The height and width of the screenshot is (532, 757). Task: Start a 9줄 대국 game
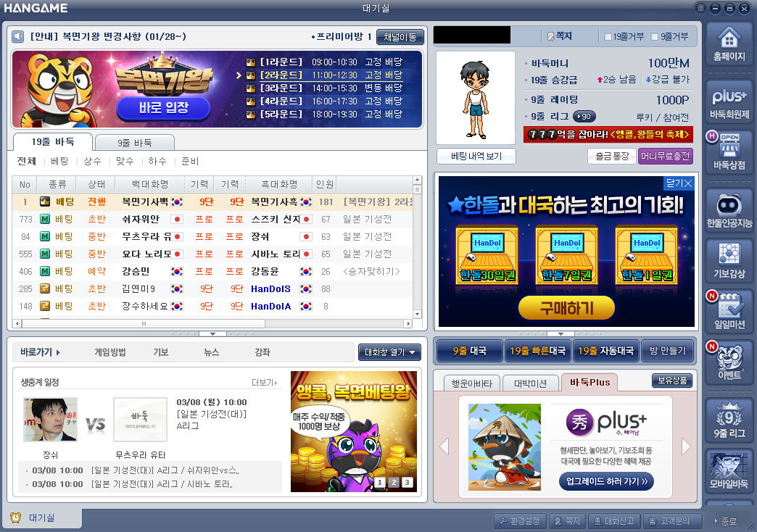[x=469, y=351]
